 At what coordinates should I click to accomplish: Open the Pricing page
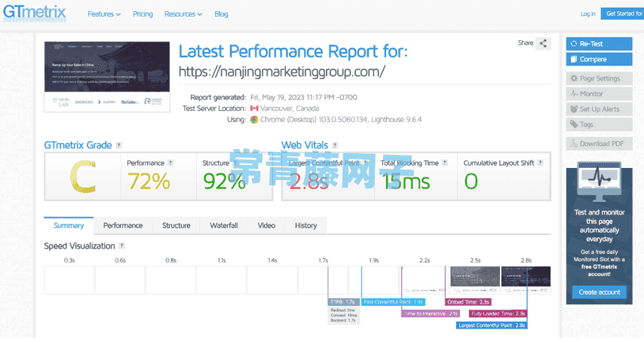pyautogui.click(x=143, y=14)
